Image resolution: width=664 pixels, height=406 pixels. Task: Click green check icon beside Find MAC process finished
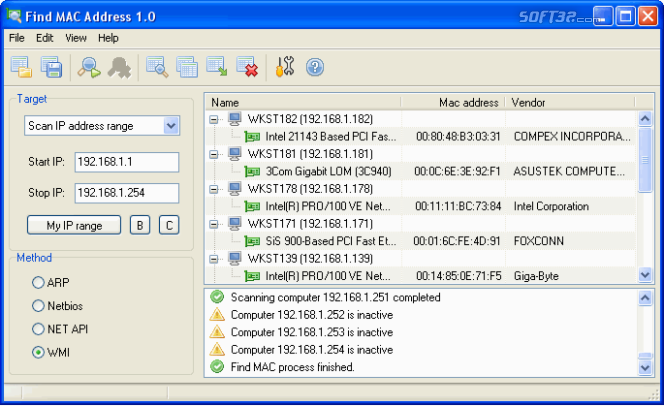tap(217, 367)
